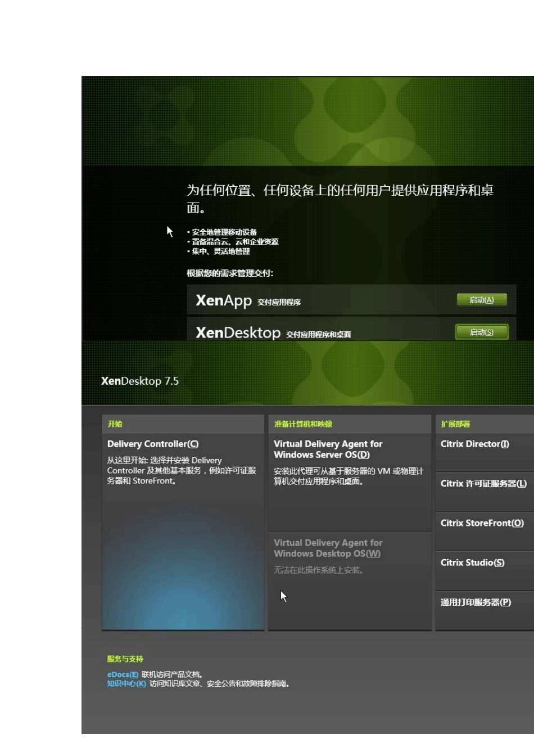Open the 知识中心(K) link
Viewport: 534px width, 756px height.
point(126,683)
